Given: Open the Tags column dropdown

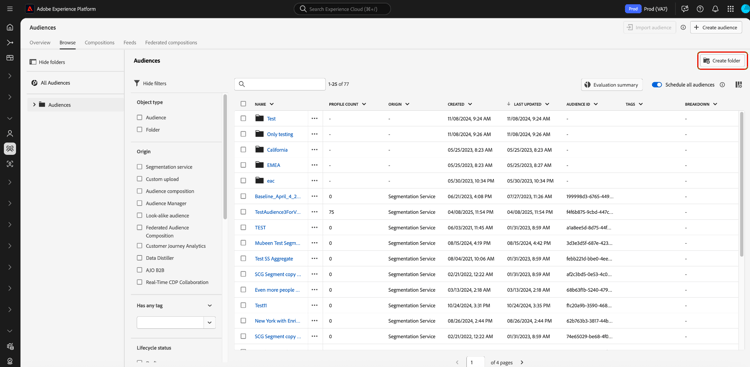Looking at the screenshot, I should 640,104.
